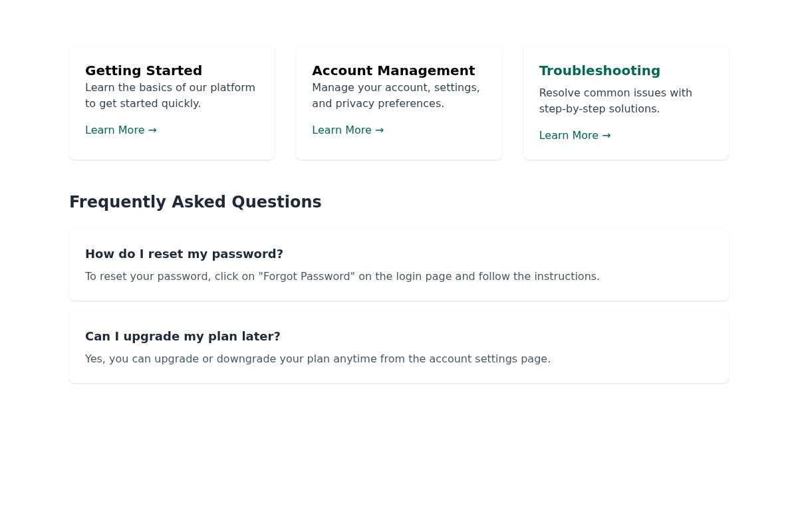Click the plan upgrade answer text
The width and height of the screenshot is (798, 532).
click(317, 359)
